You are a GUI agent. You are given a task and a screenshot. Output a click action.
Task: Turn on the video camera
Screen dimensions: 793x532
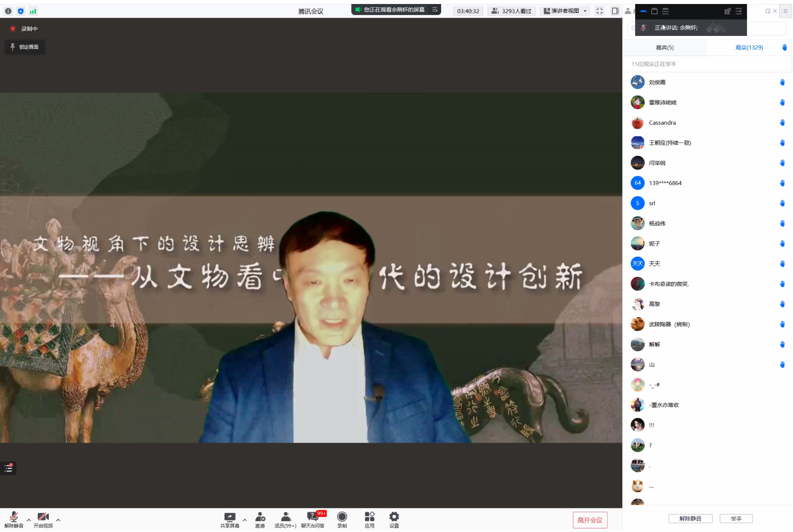click(x=43, y=519)
